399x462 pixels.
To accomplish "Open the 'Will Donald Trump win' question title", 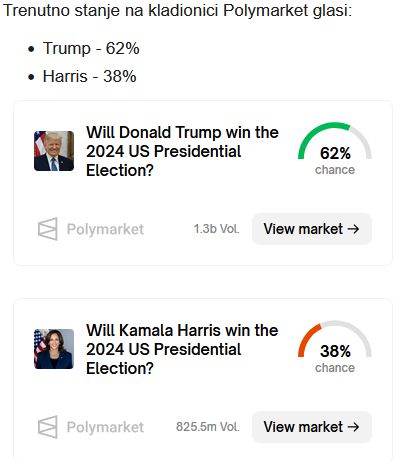I will pyautogui.click(x=182, y=151).
